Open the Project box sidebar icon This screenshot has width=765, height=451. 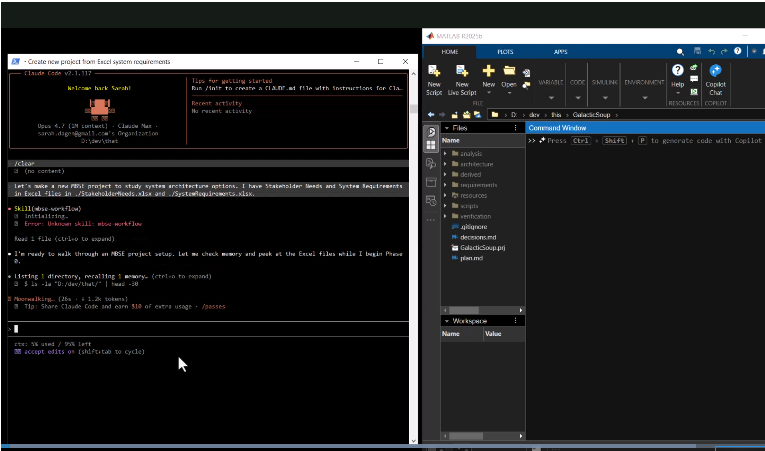[431, 182]
